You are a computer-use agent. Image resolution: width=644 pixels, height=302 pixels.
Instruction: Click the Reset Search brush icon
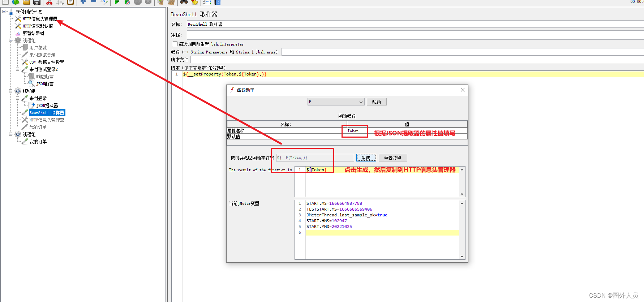(195, 2)
